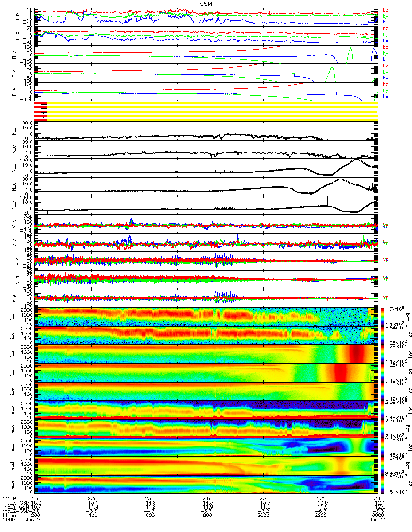
Task: Click the bz legend beside B_e panel
Action: point(385,84)
